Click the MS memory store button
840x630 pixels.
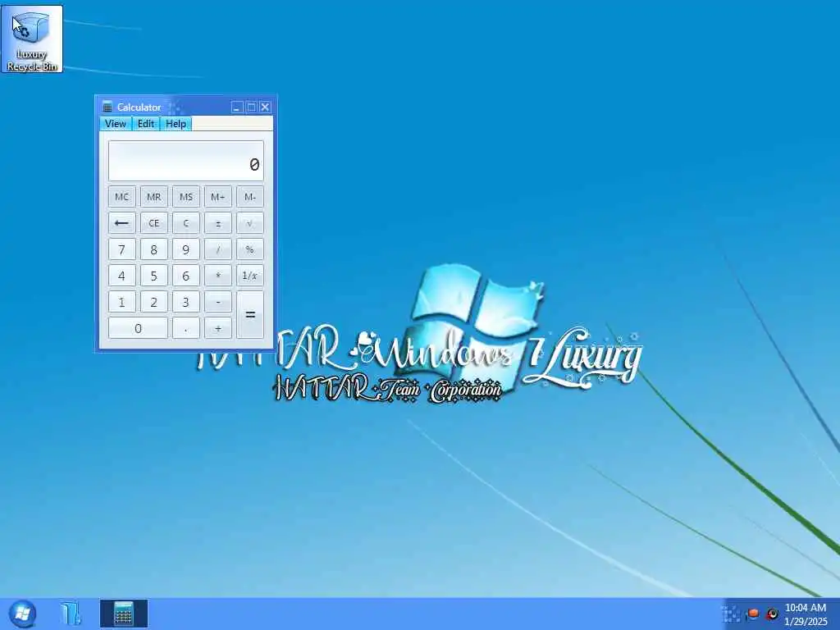[186, 197]
